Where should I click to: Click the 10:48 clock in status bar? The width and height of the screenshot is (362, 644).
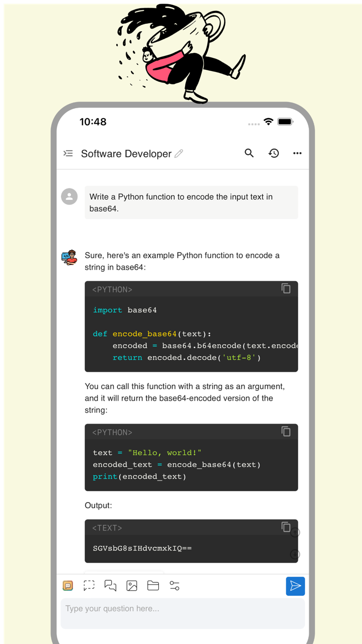[x=93, y=122]
